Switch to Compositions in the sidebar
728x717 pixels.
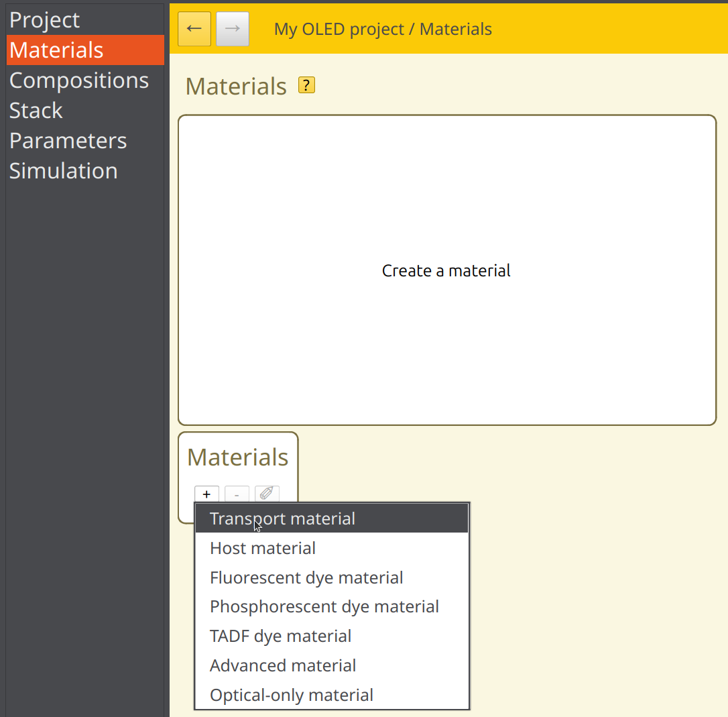pyautogui.click(x=79, y=80)
